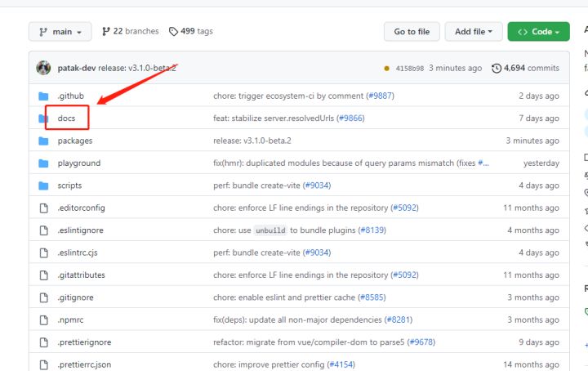View the 4,694 commits history
Image resolution: width=588 pixels, height=371 pixels.
coord(525,68)
